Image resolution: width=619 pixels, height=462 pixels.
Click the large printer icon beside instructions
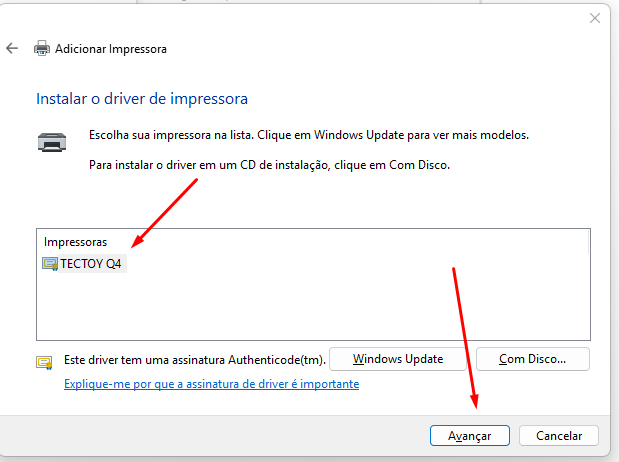pyautogui.click(x=52, y=141)
